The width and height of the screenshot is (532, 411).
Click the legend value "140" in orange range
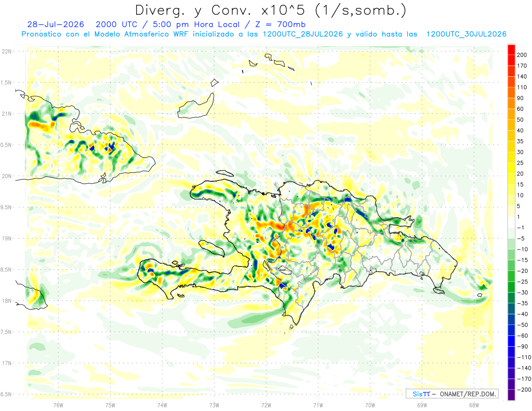[x=522, y=77]
